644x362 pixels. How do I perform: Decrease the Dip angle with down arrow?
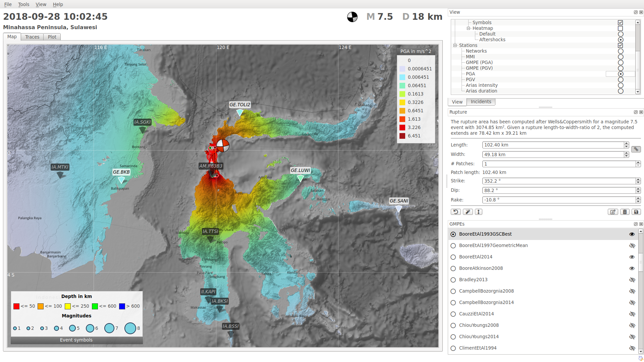tap(638, 192)
